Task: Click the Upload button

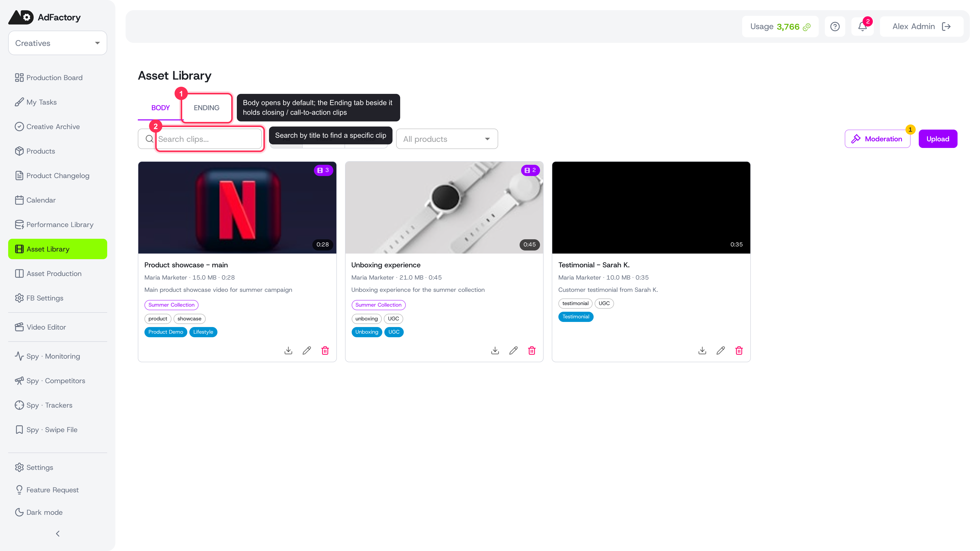Action: coord(938,139)
